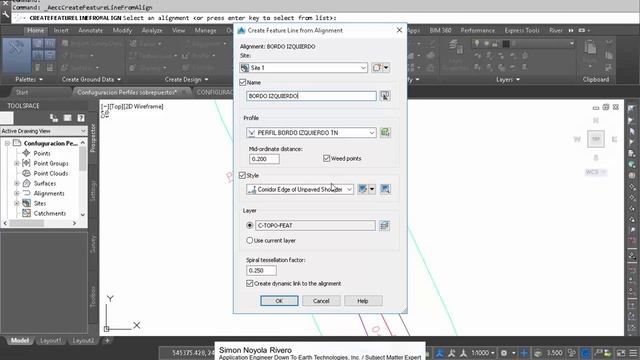
Task: Click the Cancel button
Action: (x=321, y=301)
